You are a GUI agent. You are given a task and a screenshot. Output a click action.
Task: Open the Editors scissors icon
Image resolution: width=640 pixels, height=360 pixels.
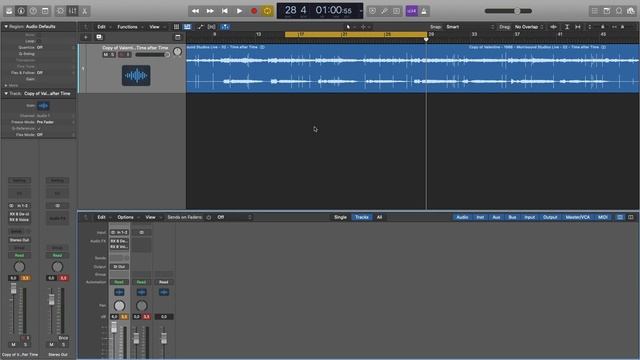84,11
